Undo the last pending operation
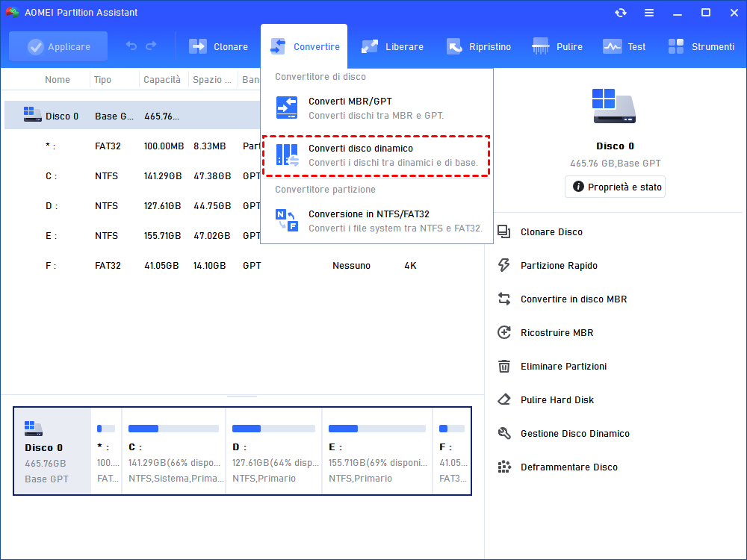The image size is (747, 560). click(131, 46)
